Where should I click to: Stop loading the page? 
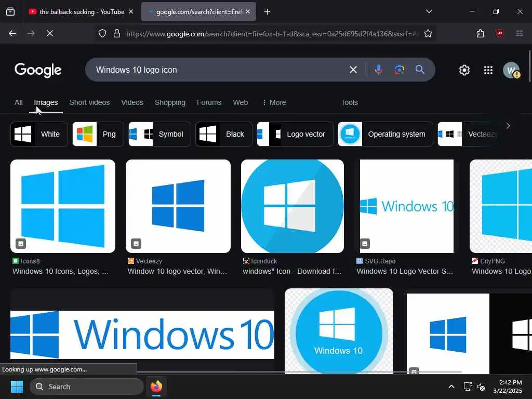tap(49, 33)
